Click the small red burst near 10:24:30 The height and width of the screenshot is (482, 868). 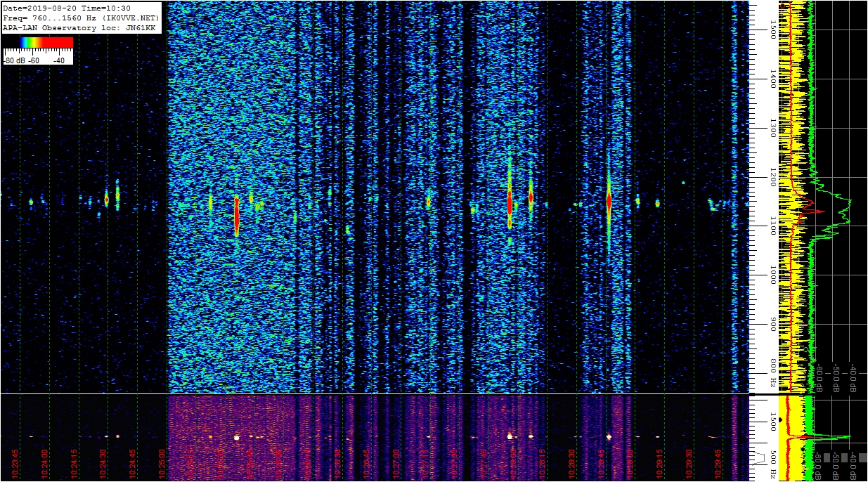[x=106, y=200]
